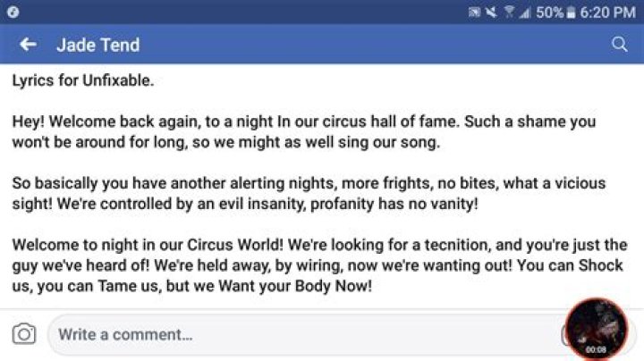Tap the NFC status icon
The height and width of the screenshot is (361, 644).
(x=474, y=13)
